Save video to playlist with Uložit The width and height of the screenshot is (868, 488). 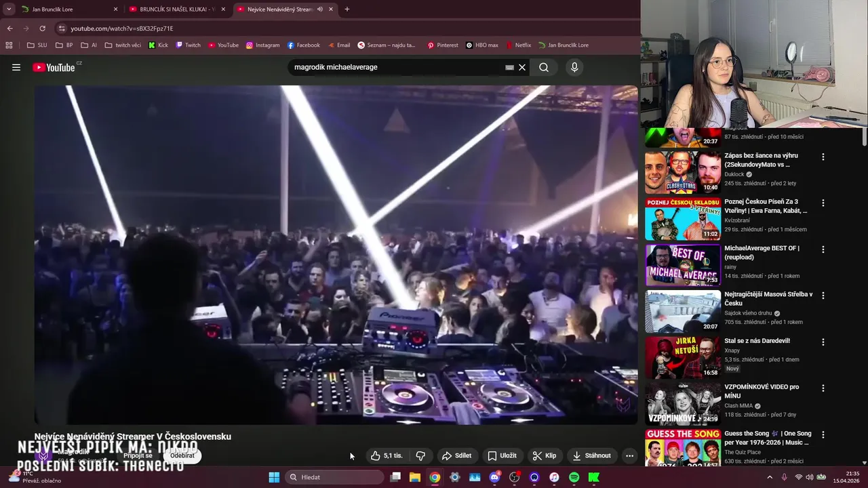502,455
